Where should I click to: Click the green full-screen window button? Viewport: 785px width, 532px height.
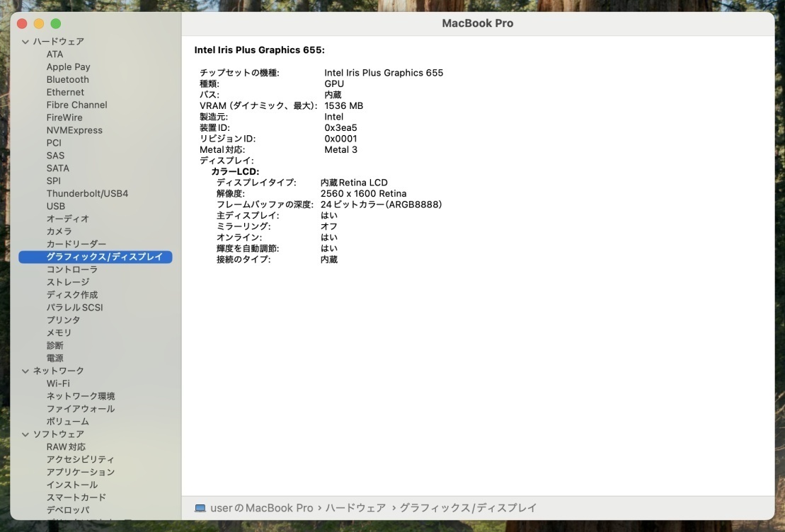tap(56, 24)
